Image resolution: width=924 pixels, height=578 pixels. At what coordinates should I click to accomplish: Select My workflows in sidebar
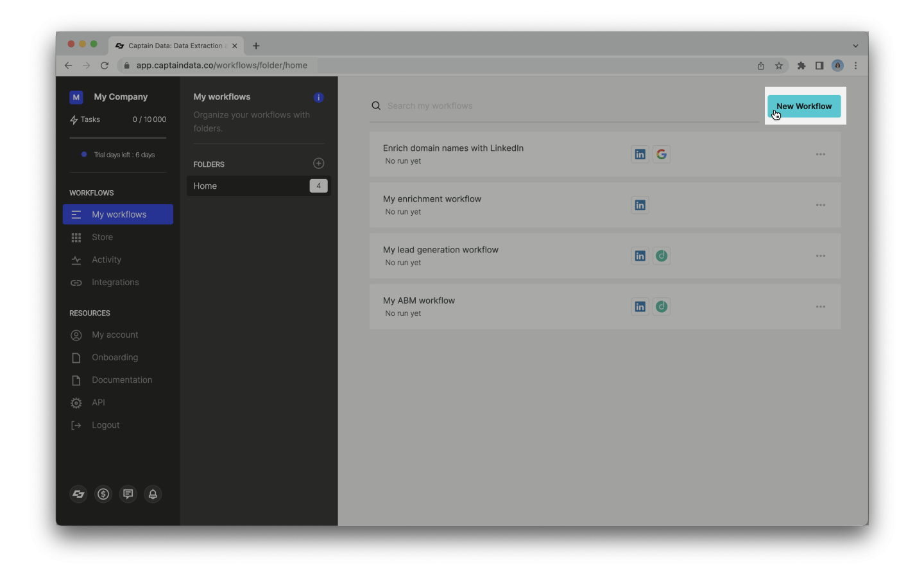[118, 215]
